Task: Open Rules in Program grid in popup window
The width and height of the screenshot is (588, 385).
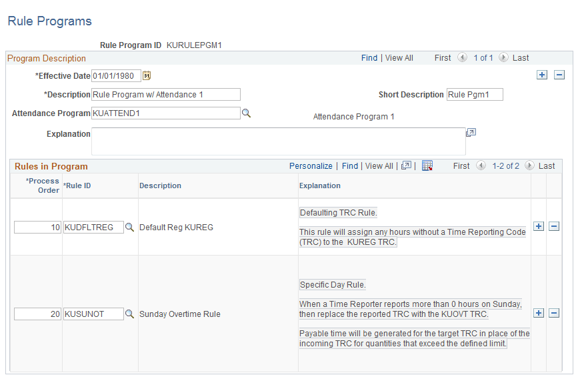Action: tap(406, 165)
